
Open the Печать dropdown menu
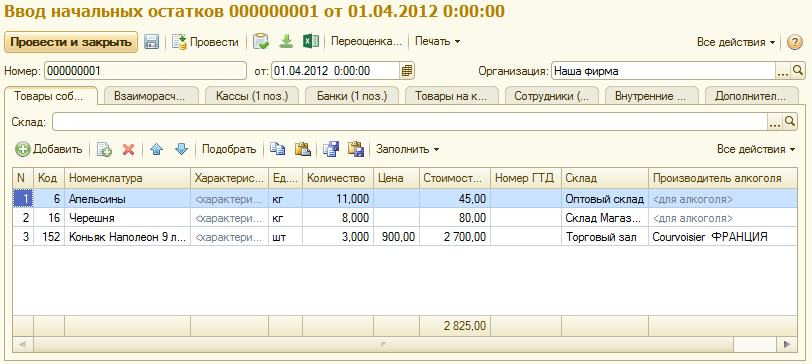[438, 42]
